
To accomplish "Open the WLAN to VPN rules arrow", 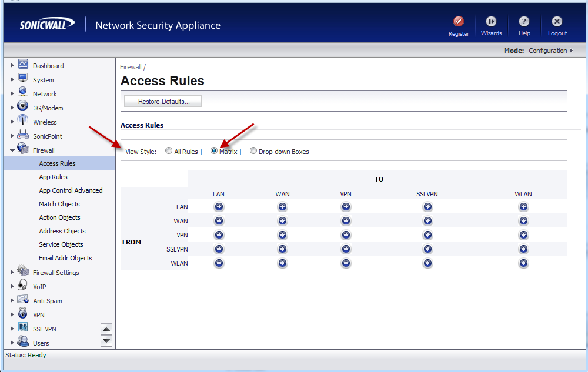I will point(346,263).
